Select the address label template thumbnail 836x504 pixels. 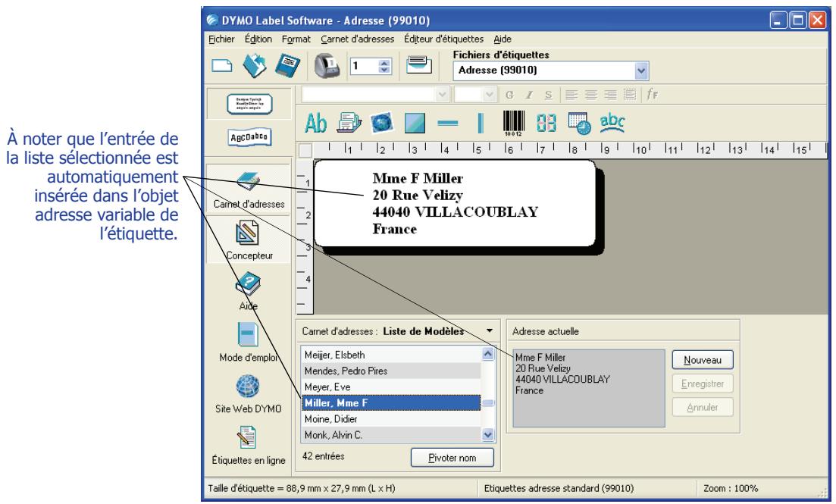[x=249, y=104]
